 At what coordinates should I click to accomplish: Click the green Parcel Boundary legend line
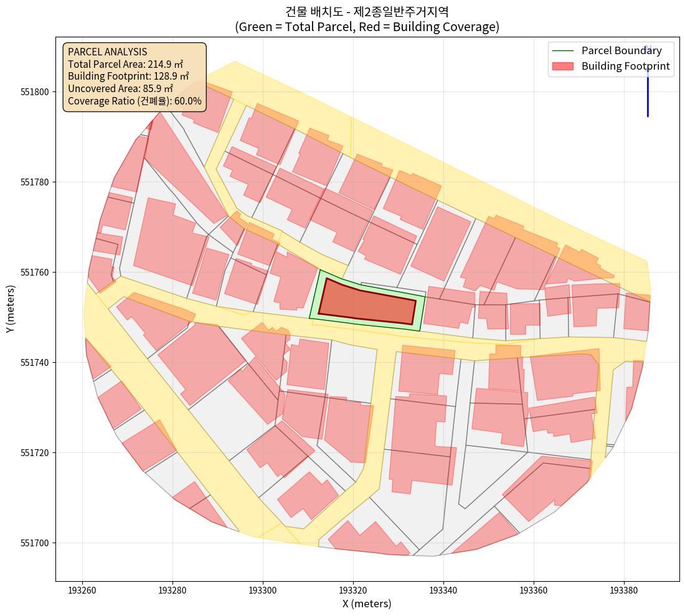click(x=563, y=51)
